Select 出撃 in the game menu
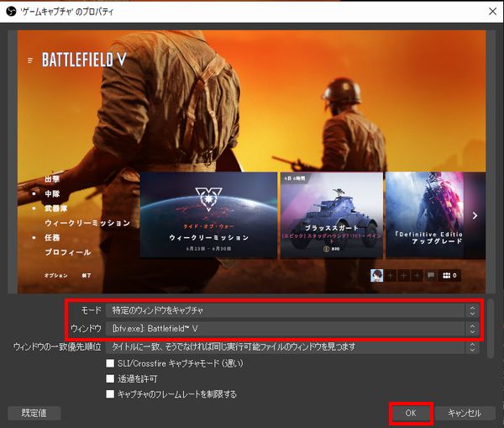Screen dimensions: 504x428 pos(52,179)
